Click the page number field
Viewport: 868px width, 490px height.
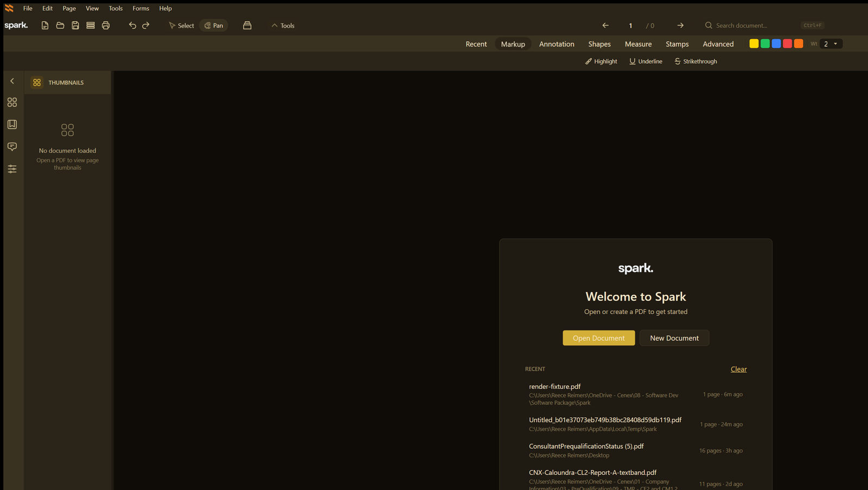tap(630, 26)
